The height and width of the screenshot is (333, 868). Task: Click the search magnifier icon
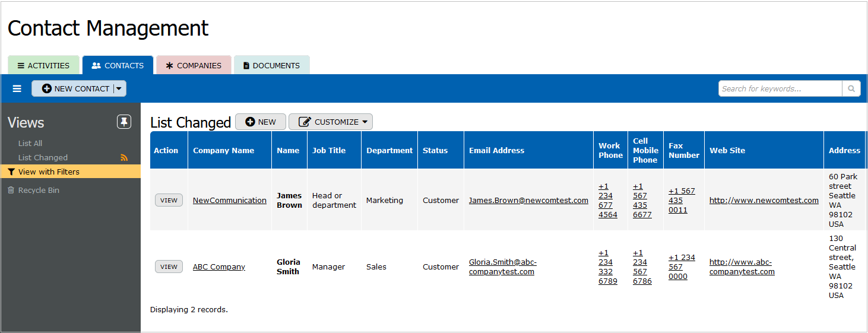(851, 88)
